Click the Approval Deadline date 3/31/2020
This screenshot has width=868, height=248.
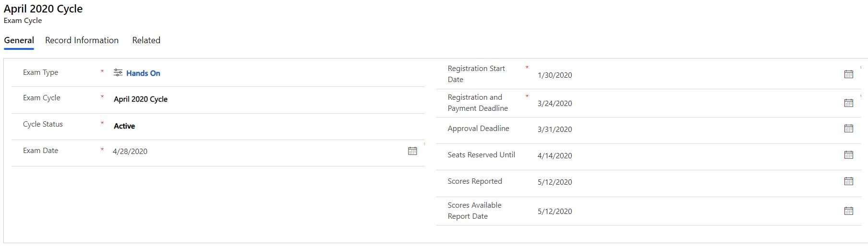555,130
